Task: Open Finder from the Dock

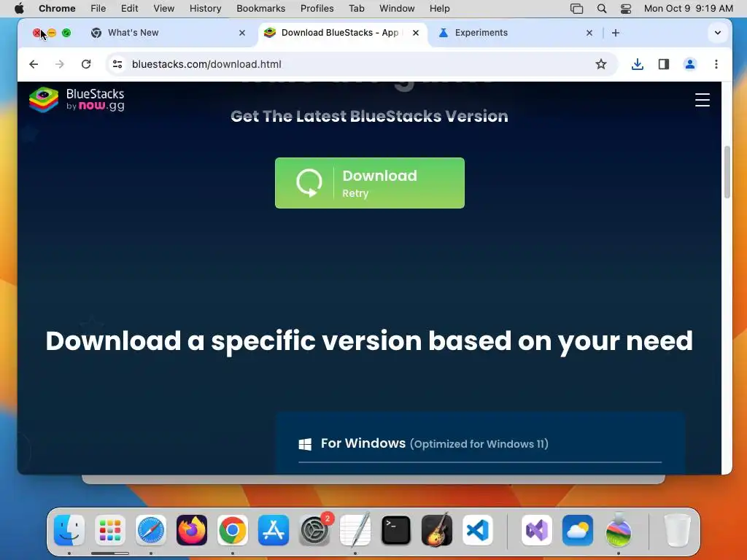Action: point(69,530)
